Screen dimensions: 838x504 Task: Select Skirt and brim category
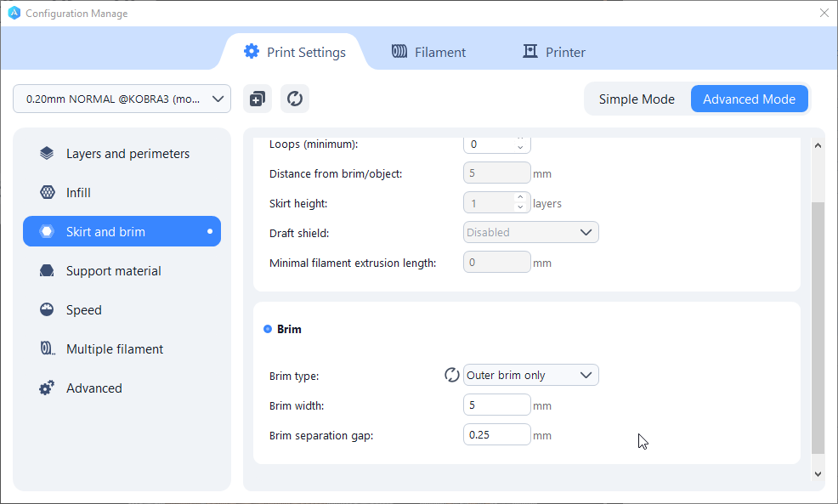(122, 232)
